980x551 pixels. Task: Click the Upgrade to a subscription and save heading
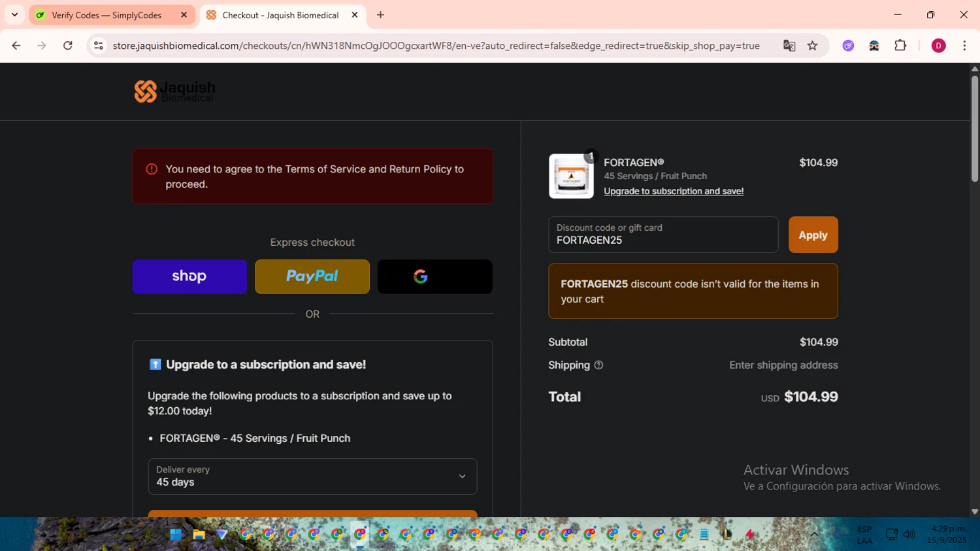point(266,365)
